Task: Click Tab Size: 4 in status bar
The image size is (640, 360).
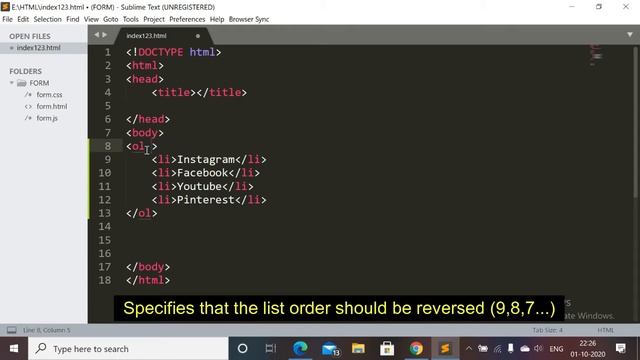Action: pos(547,330)
